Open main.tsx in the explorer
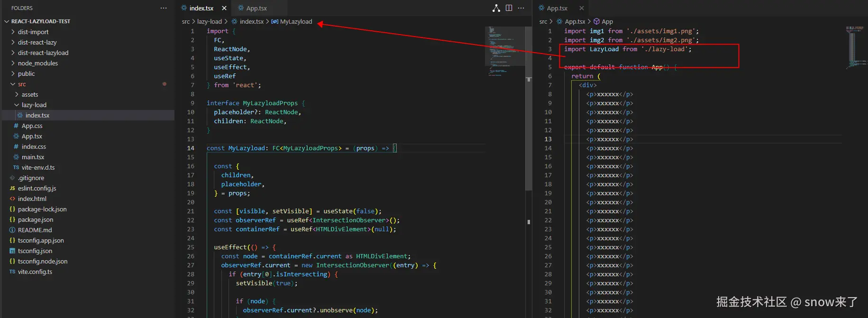 (33, 157)
